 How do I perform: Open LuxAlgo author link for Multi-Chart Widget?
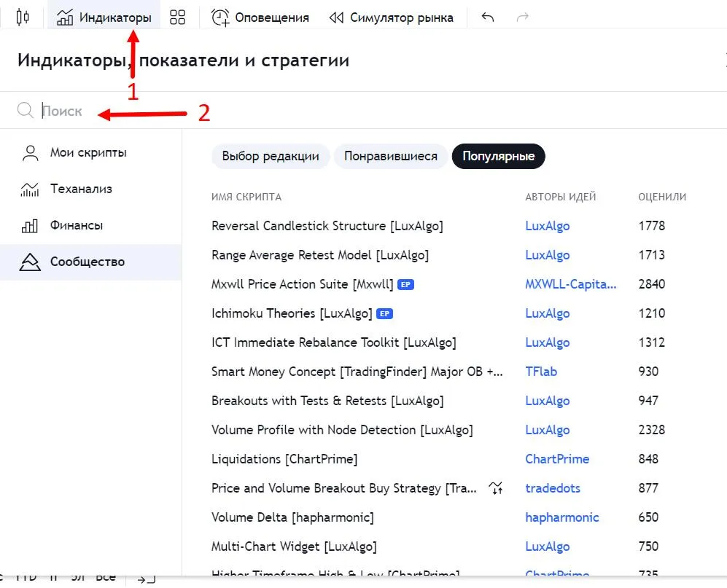pyautogui.click(x=548, y=546)
